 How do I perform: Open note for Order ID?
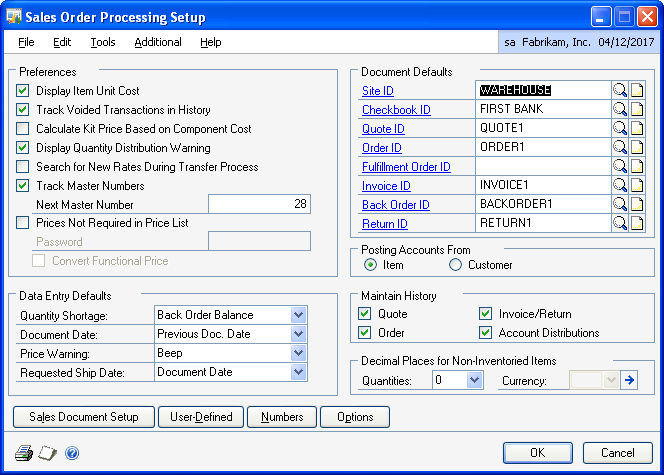coord(637,147)
